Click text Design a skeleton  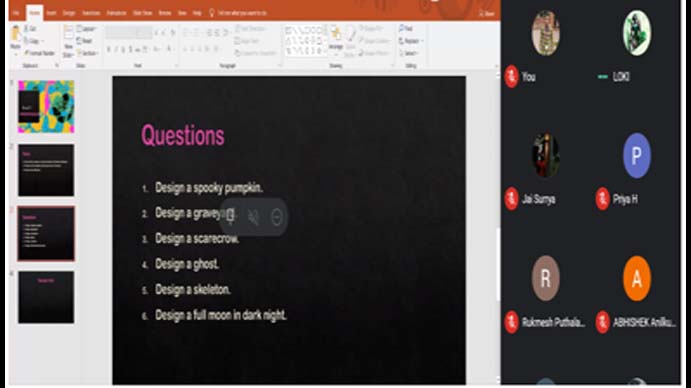click(x=193, y=290)
